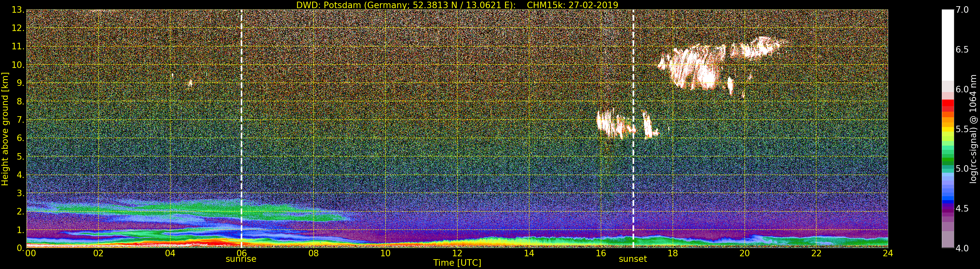
Task: Click height axis tick '9.' km
Action: pyautogui.click(x=21, y=83)
